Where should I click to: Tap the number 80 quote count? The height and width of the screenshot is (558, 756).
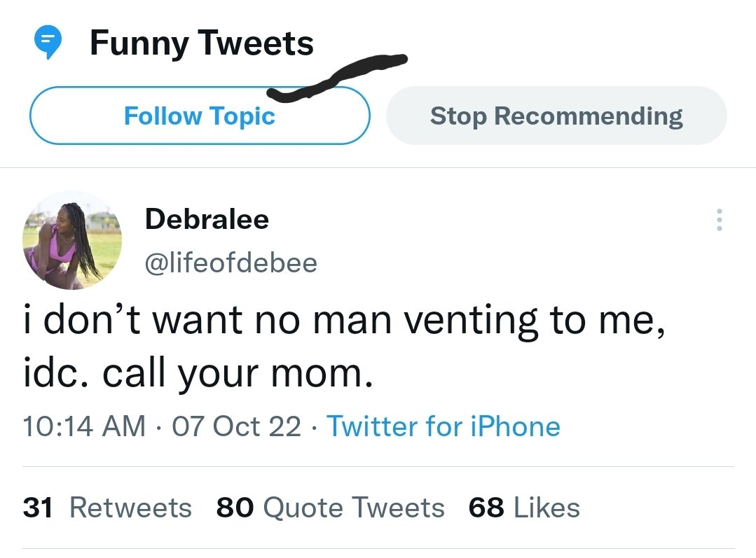pyautogui.click(x=235, y=508)
